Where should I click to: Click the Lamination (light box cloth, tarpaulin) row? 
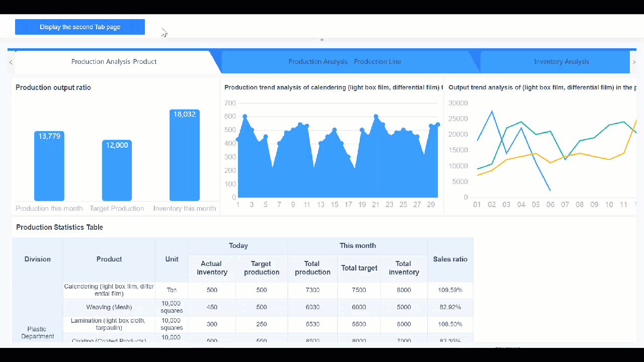coord(109,324)
